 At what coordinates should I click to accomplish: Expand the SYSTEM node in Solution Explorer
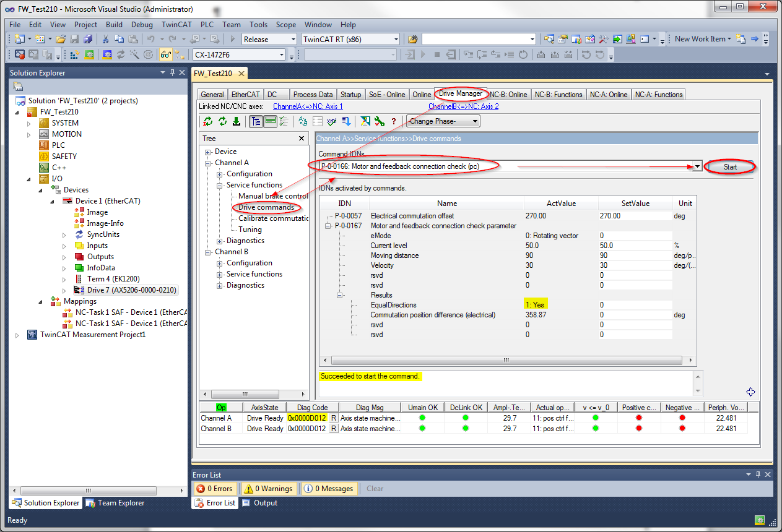click(x=28, y=123)
